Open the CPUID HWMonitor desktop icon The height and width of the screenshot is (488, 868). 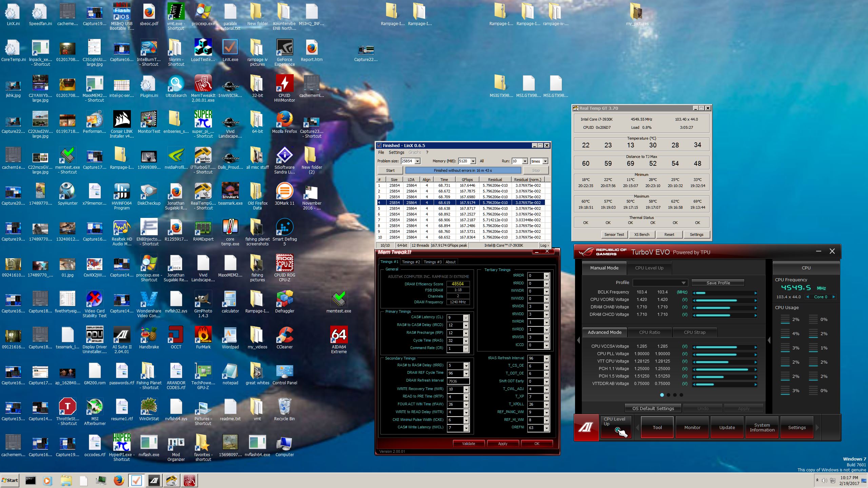click(x=284, y=88)
